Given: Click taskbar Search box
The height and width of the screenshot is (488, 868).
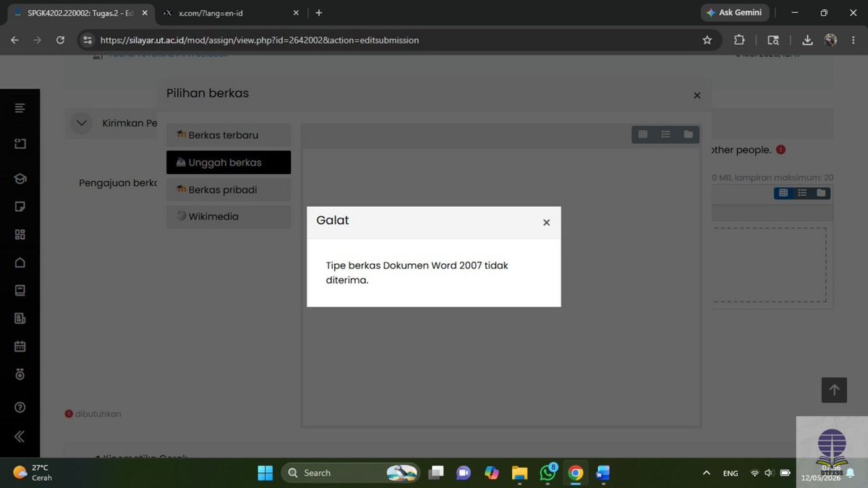Looking at the screenshot, I should [x=351, y=473].
